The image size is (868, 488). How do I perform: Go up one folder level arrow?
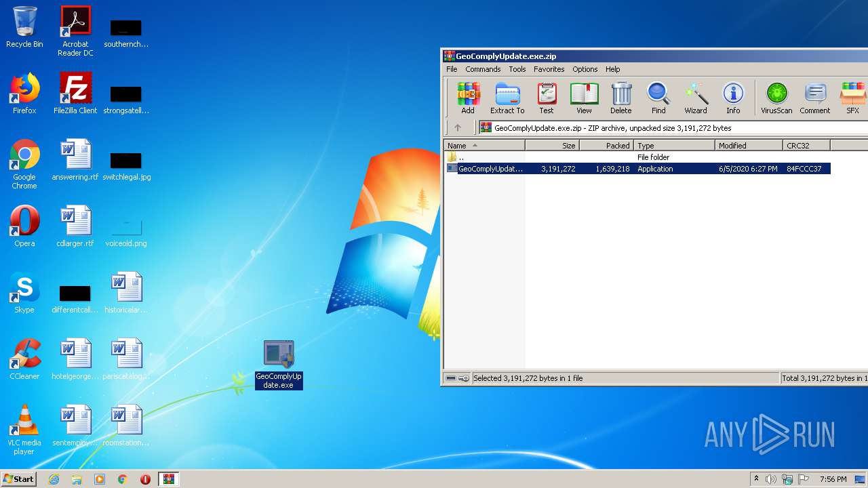pyautogui.click(x=458, y=127)
